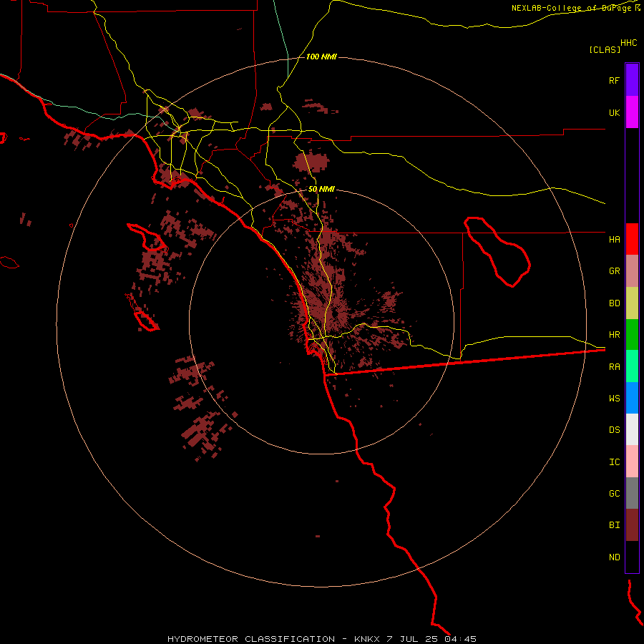Click the 04:45 timestamp
The width and height of the screenshot is (644, 644).
tap(460, 639)
